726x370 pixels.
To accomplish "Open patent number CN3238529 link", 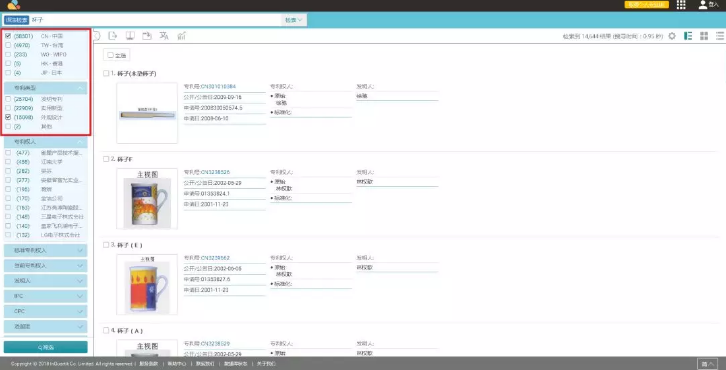I will click(215, 344).
